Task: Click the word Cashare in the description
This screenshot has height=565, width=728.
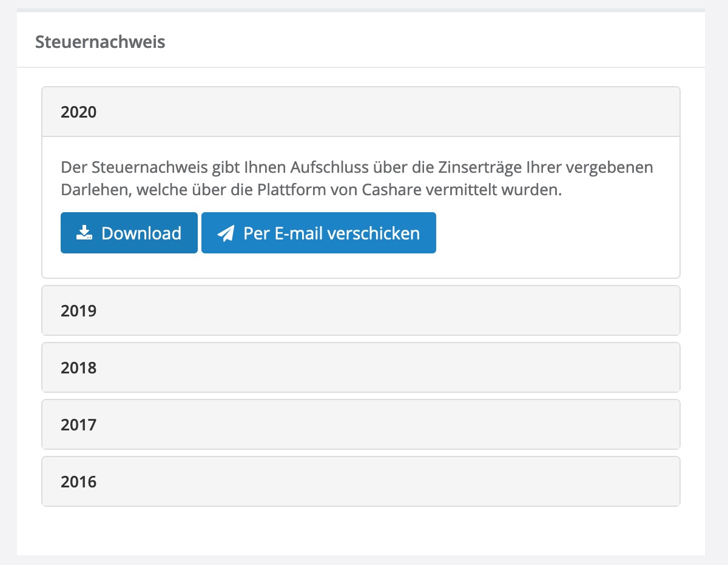Action: click(x=390, y=190)
